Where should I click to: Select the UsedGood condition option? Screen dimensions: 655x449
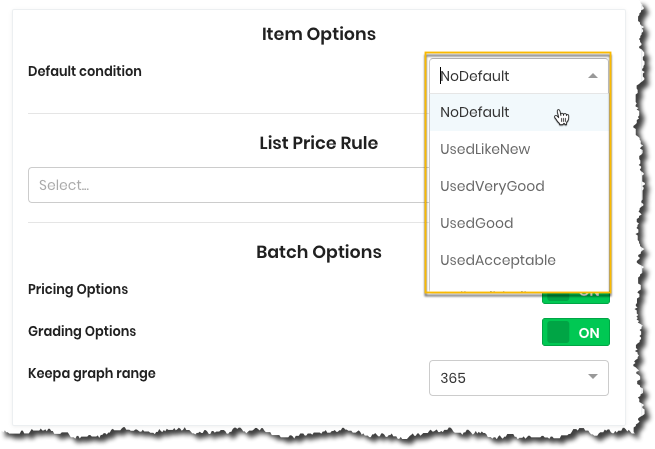tap(519, 223)
